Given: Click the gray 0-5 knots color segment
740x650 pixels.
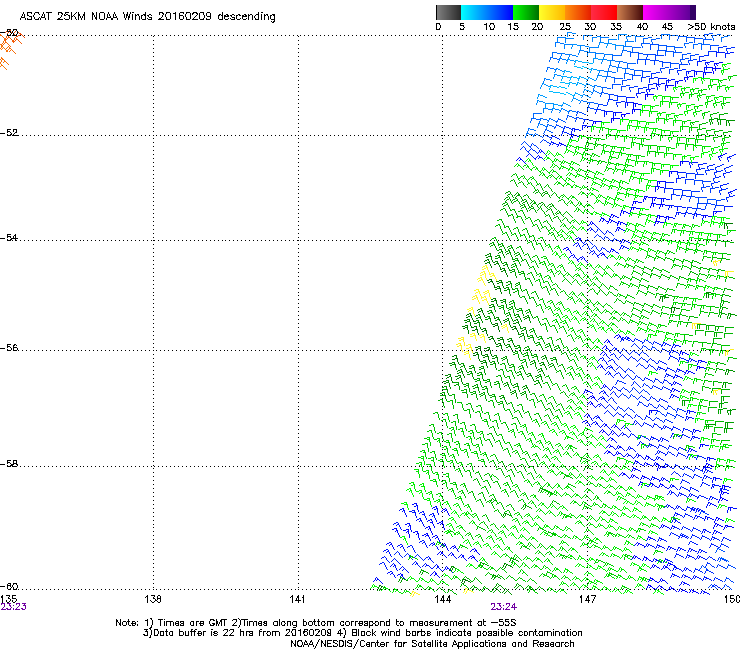Looking at the screenshot, I should (x=448, y=12).
